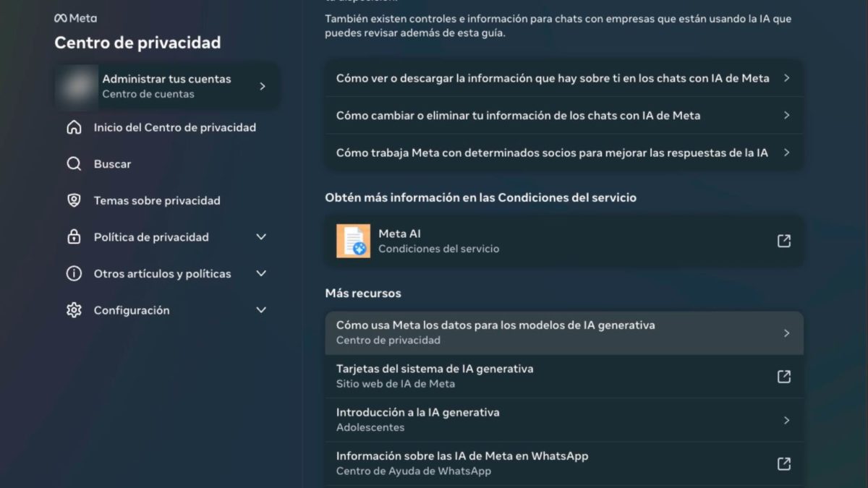Select the Configuración label

pyautogui.click(x=132, y=310)
